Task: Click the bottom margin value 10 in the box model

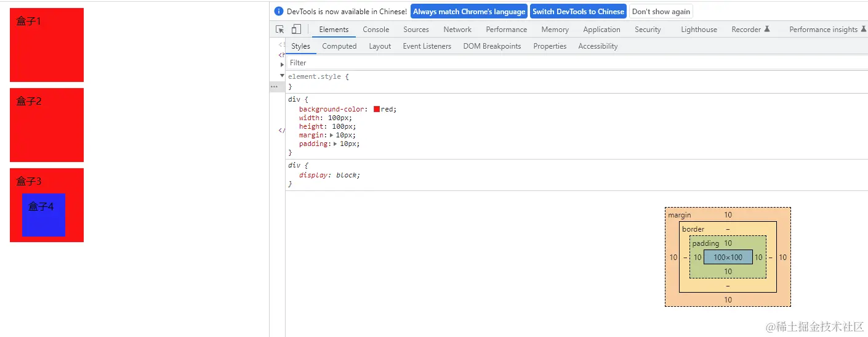Action: click(x=728, y=300)
